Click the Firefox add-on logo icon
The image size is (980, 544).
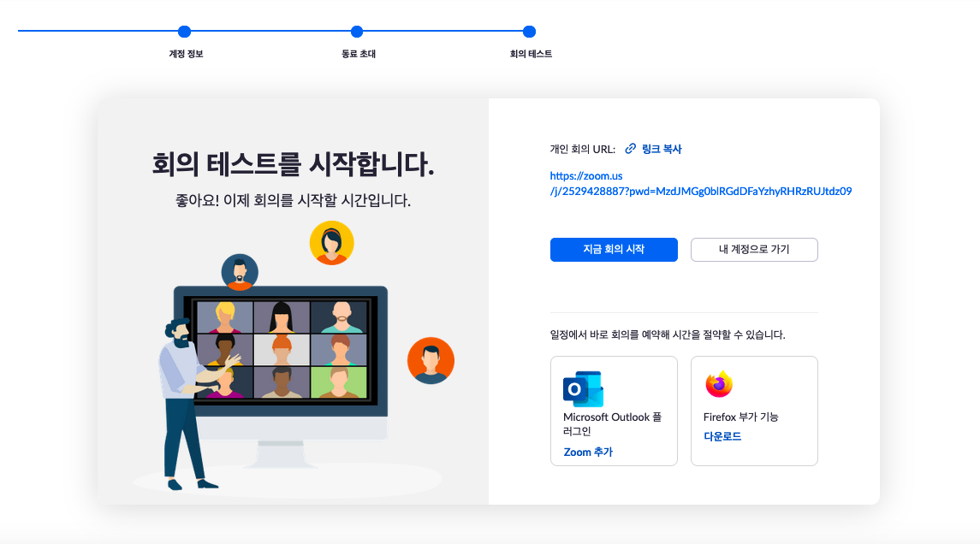[719, 384]
